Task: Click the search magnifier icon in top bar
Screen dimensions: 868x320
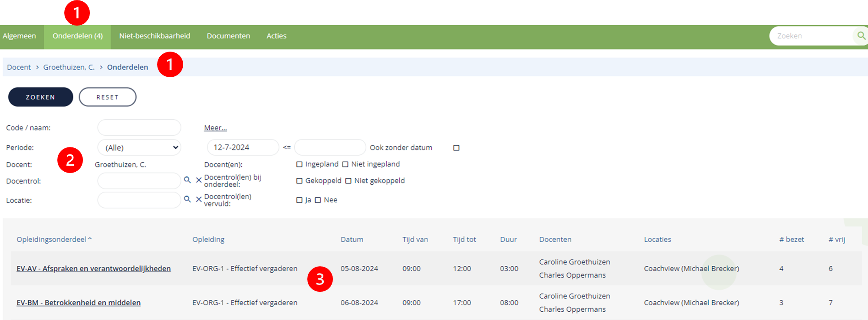Action: point(861,36)
